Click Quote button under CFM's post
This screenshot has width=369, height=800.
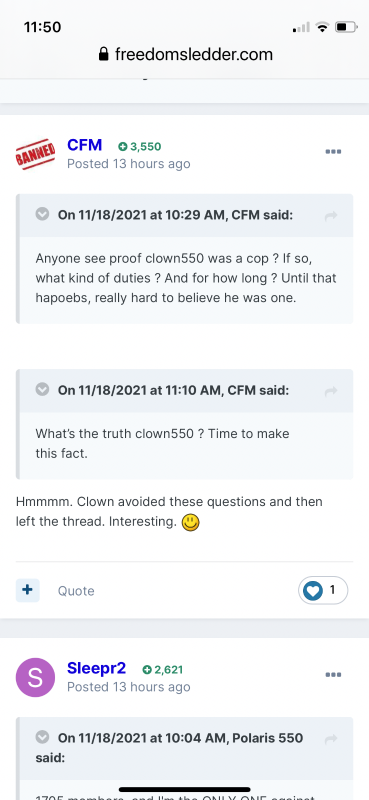(76, 591)
